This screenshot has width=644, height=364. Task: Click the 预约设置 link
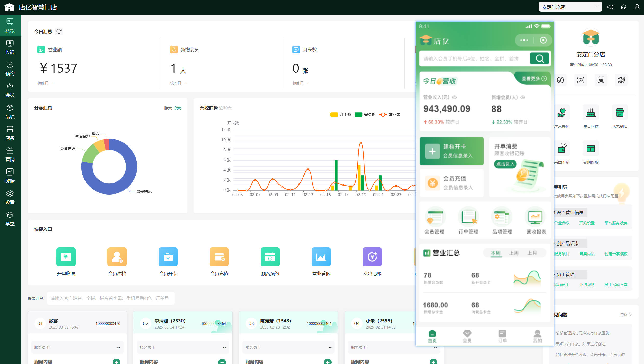[587, 223]
